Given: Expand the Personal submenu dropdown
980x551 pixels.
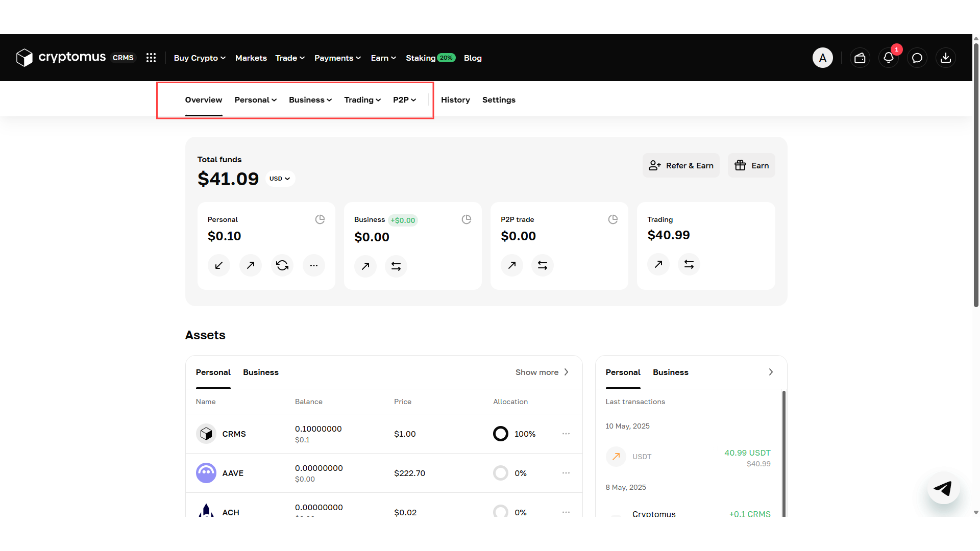Looking at the screenshot, I should (256, 100).
